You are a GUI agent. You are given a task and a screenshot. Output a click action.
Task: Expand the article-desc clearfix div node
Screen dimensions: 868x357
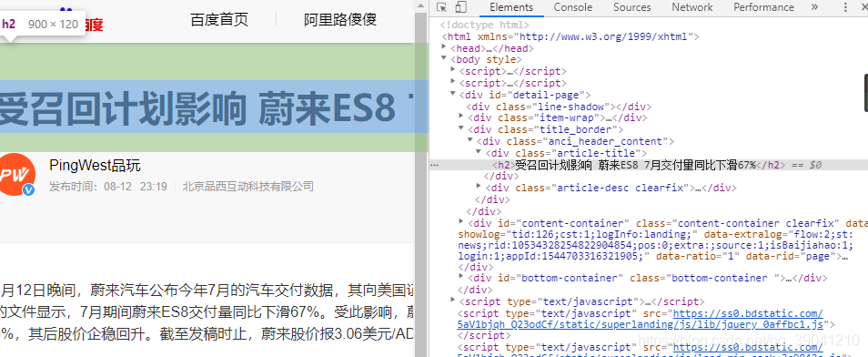479,187
